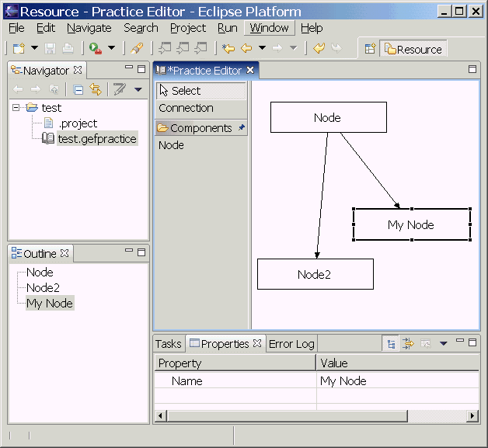Click the New wizard toolbar icon

(19, 48)
